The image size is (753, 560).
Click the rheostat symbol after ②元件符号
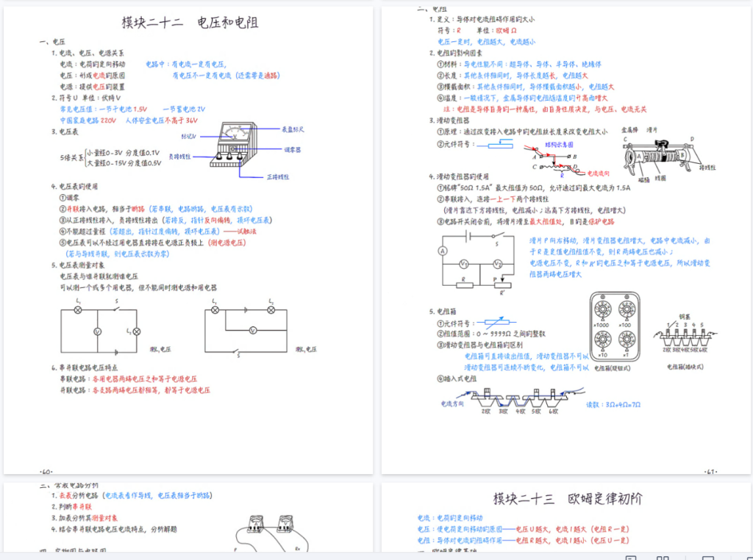click(496, 144)
